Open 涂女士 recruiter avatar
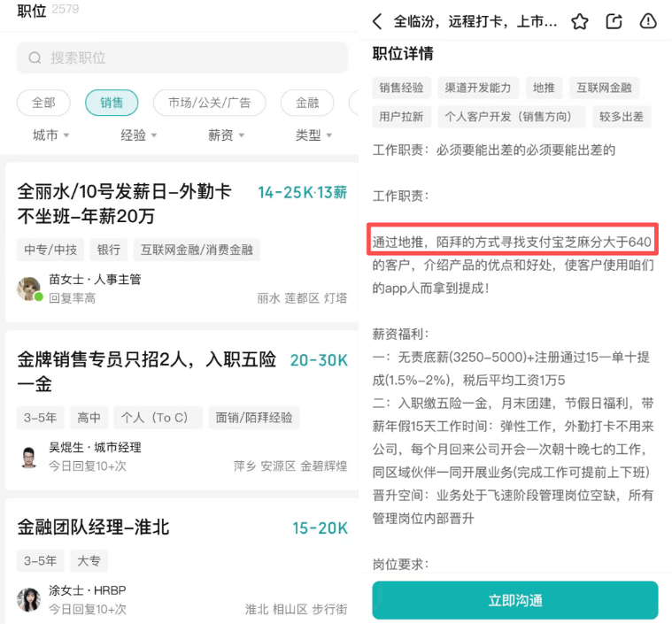 tap(28, 599)
